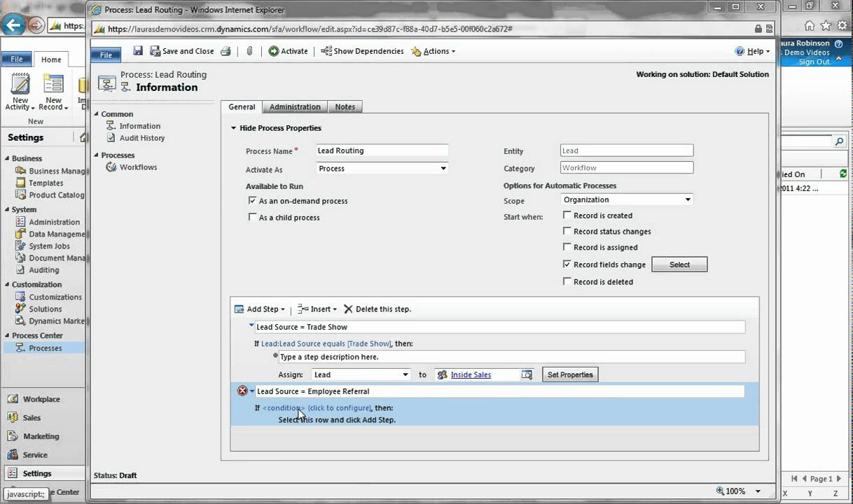Open Auditing under System

43,269
